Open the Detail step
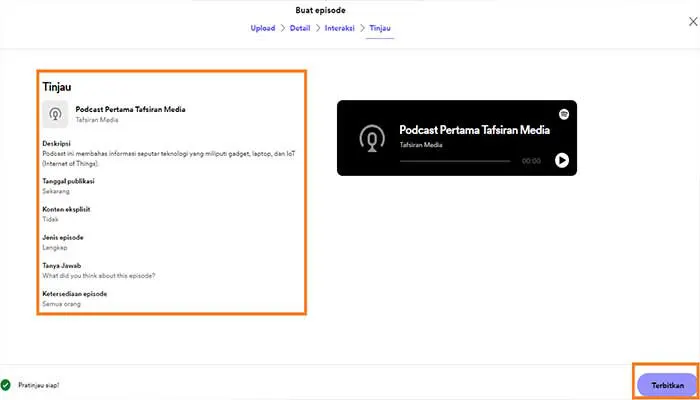700x400 pixels. click(x=300, y=28)
